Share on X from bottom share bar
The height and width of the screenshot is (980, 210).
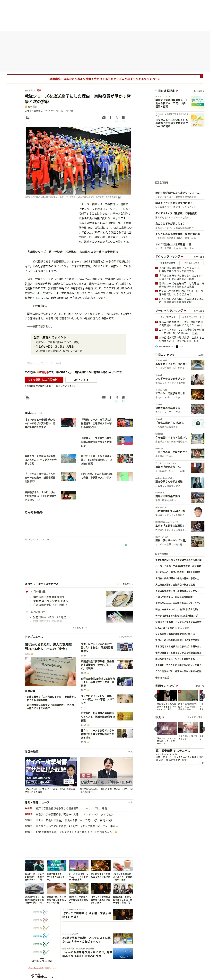point(117,397)
